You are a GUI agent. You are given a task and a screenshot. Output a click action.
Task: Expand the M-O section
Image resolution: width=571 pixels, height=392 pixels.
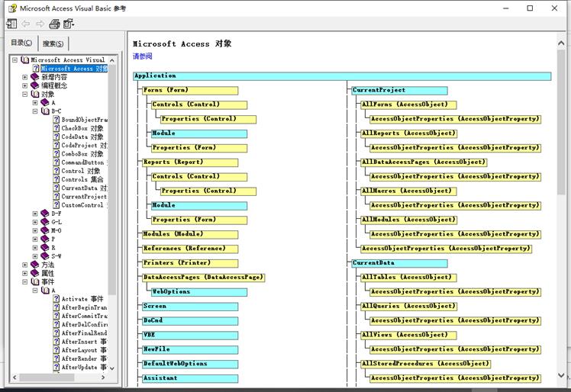click(35, 230)
